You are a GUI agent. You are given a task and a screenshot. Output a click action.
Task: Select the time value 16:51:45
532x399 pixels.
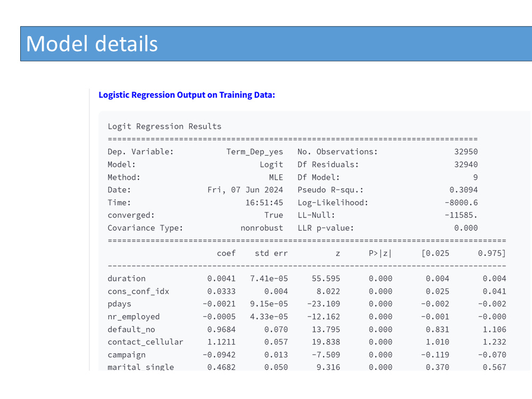[264, 203]
